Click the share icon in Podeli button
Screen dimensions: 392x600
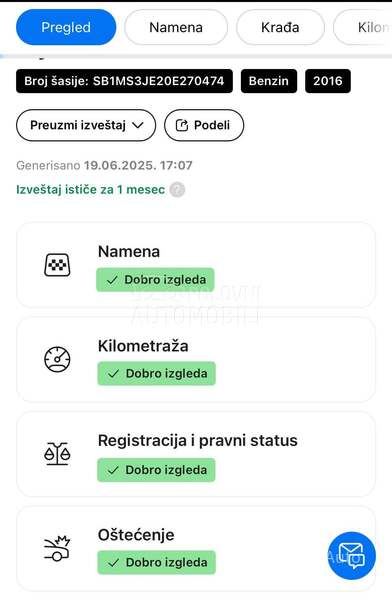click(182, 125)
